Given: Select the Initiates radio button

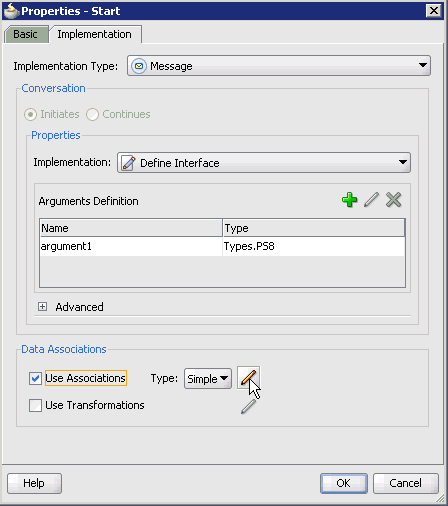Looking at the screenshot, I should [30, 115].
